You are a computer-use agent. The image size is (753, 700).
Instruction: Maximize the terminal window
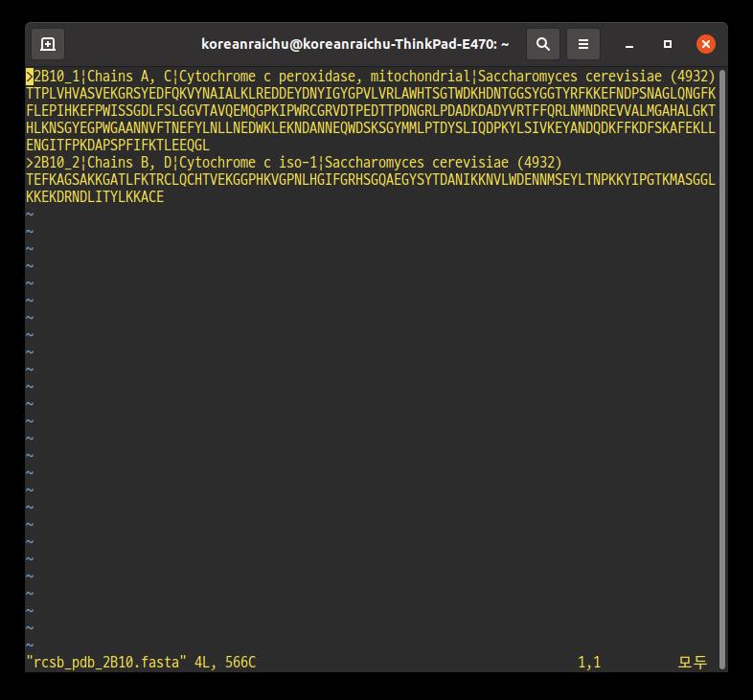coord(668,44)
